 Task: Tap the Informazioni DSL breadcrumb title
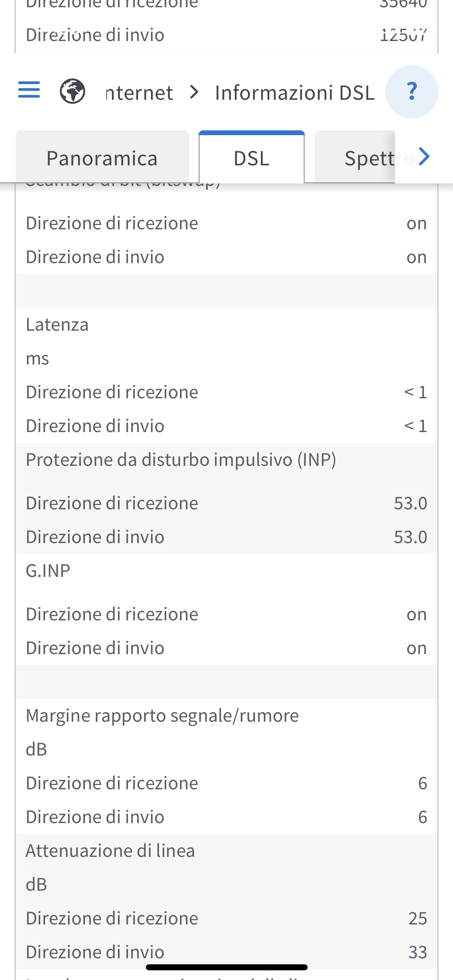[x=295, y=93]
